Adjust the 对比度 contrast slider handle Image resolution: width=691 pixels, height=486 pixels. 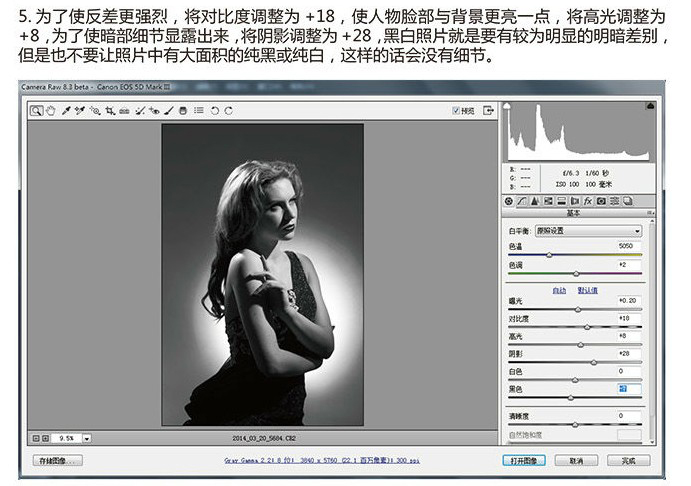click(x=587, y=327)
